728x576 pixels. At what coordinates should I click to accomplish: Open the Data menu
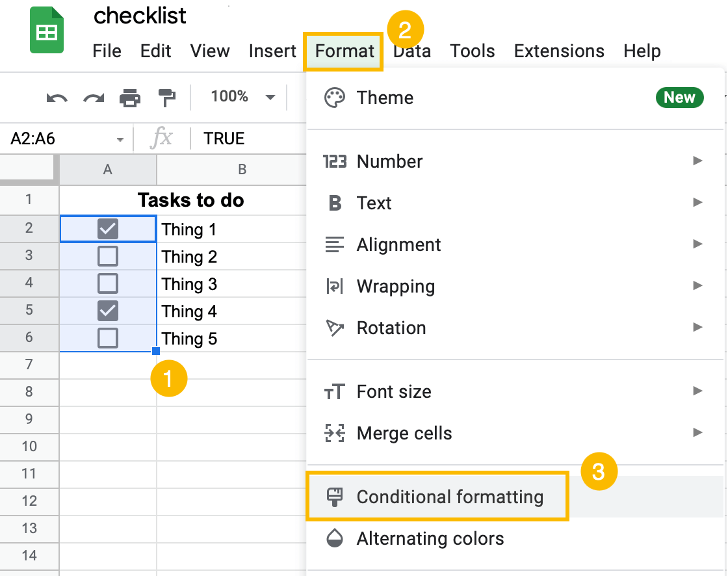coord(412,51)
